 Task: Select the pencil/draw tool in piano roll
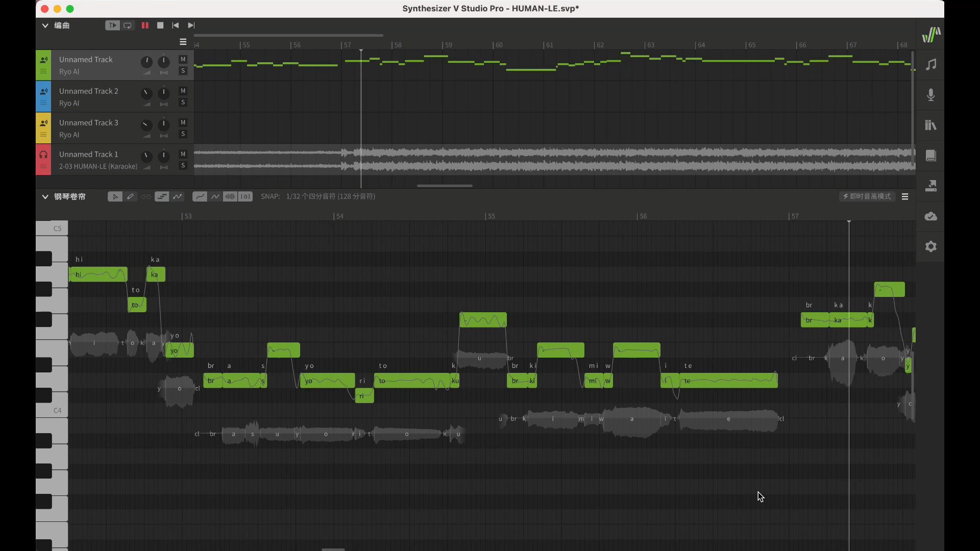click(131, 196)
